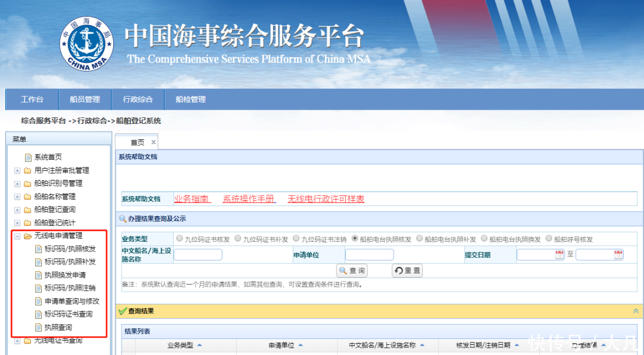Select the 船舶呼号核发 radio button
Viewport: 644px width, 355px height.
click(549, 238)
